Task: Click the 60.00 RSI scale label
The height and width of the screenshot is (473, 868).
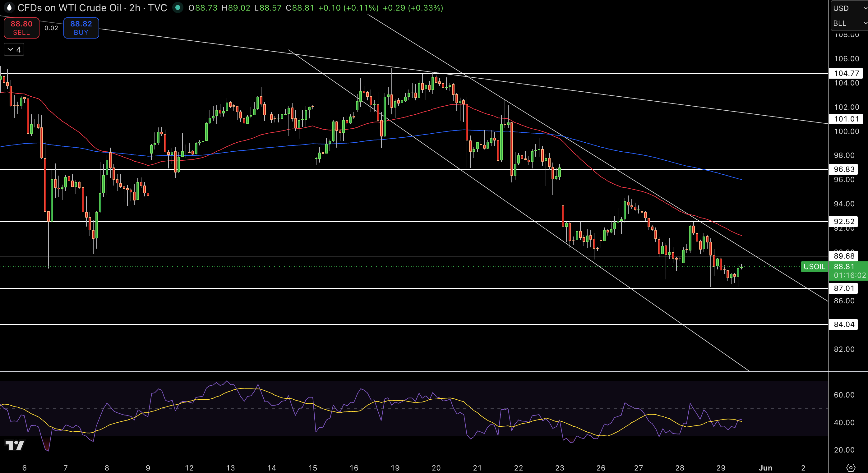Action: point(844,395)
